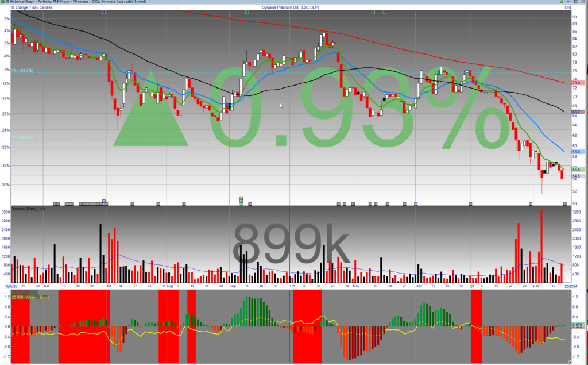Select the green marker left of the Sylvania Platinum title
Viewport: 588px width, 365px height.
point(247,11)
